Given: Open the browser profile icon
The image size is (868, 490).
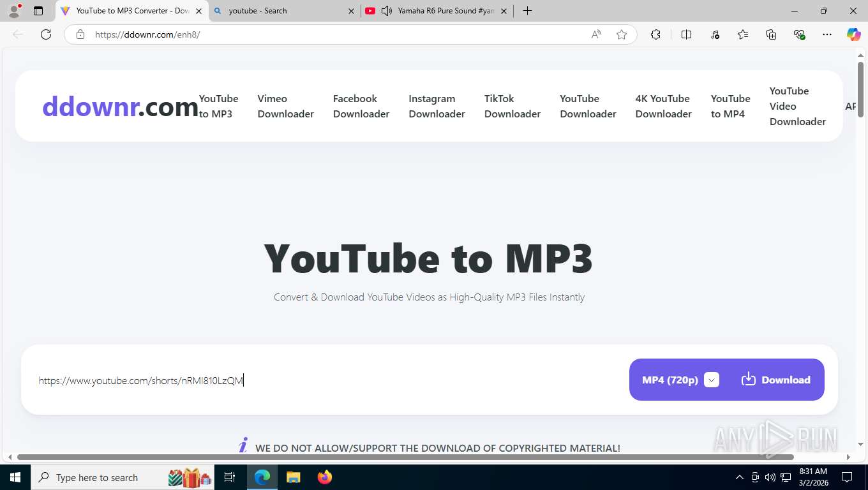Looking at the screenshot, I should point(14,10).
